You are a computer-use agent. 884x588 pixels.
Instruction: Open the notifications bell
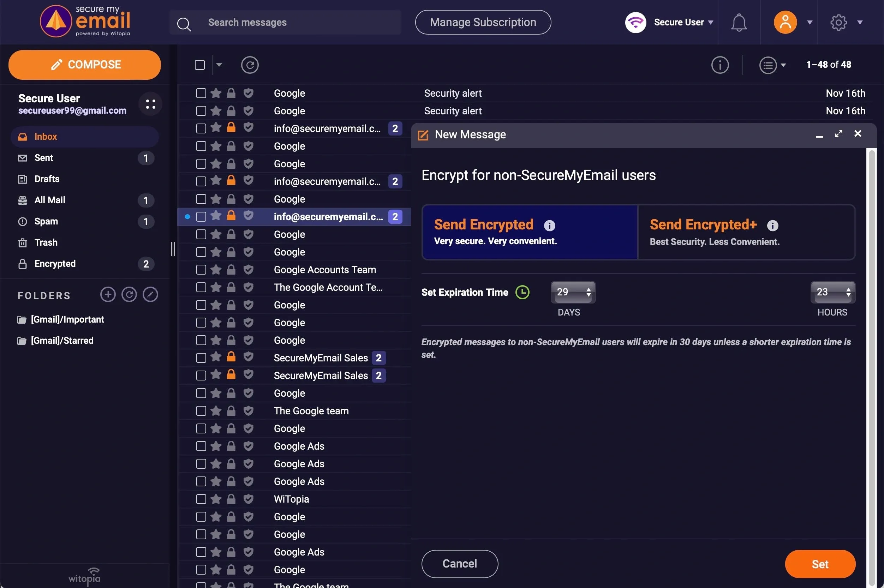pos(739,22)
